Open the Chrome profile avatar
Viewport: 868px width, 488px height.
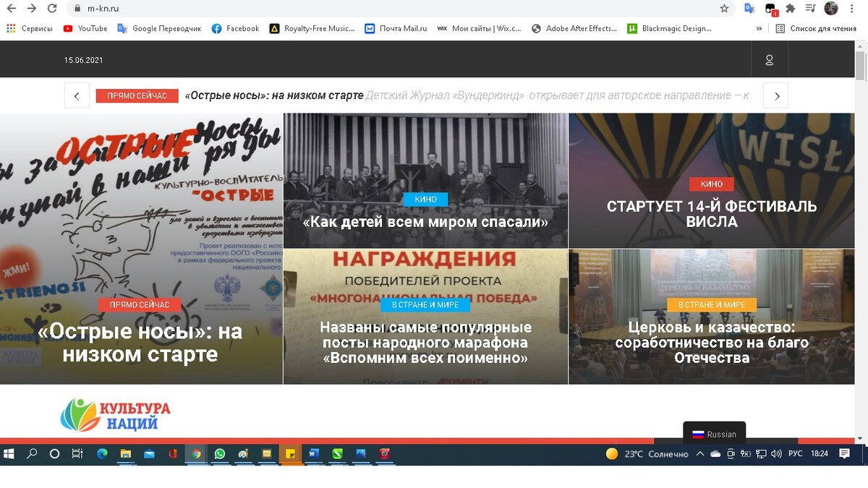[x=831, y=9]
